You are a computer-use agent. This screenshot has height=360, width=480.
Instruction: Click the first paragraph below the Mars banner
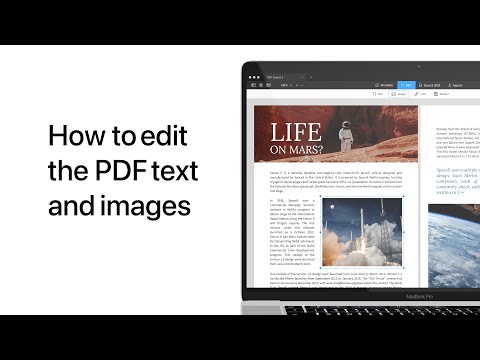point(336,182)
